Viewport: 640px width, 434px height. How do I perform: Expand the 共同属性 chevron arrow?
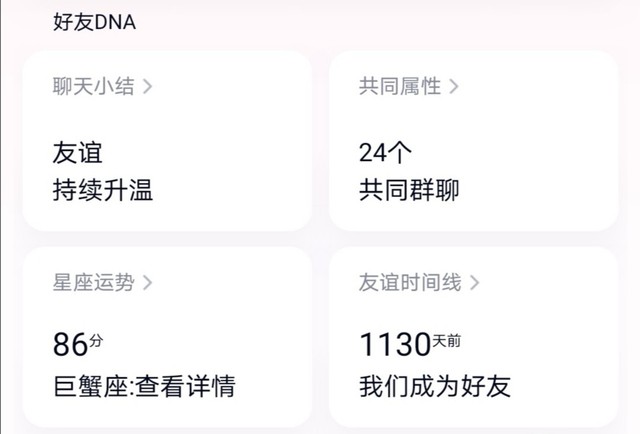click(454, 87)
